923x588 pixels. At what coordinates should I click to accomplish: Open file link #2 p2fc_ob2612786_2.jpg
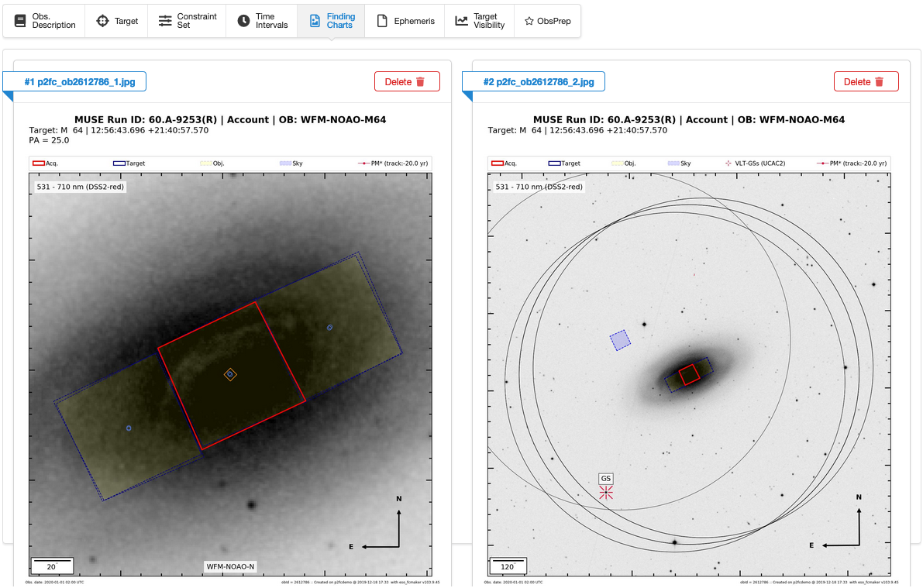(539, 82)
